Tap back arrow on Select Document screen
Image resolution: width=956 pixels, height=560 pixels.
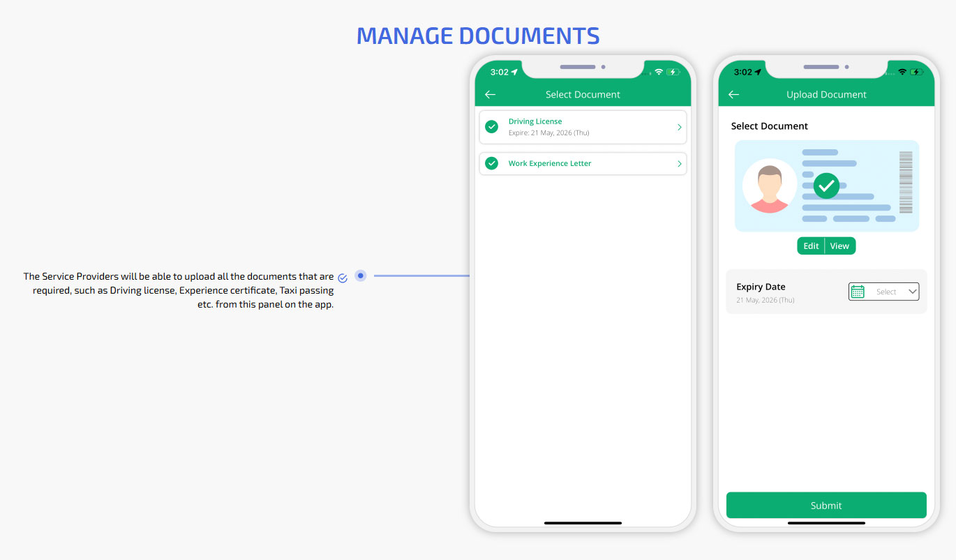tap(490, 95)
